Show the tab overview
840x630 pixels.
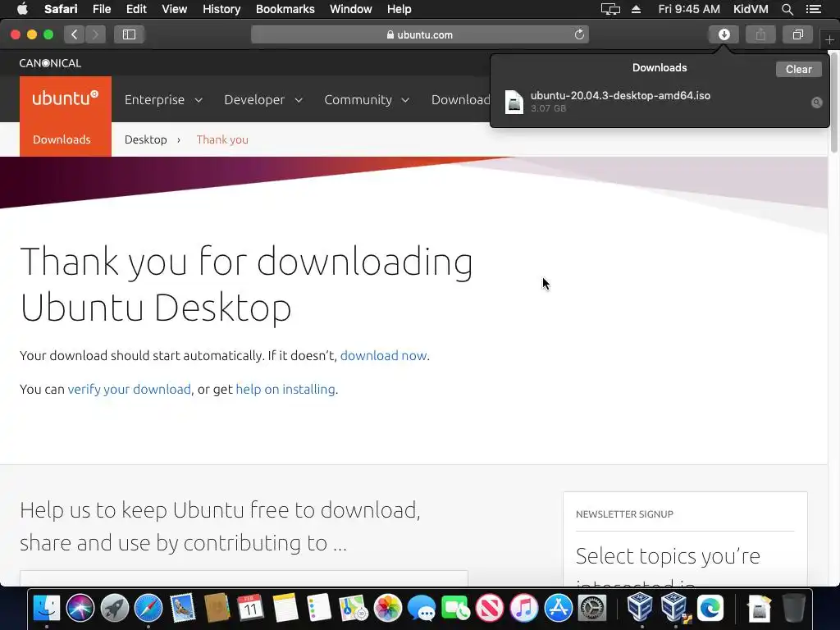pos(797,34)
